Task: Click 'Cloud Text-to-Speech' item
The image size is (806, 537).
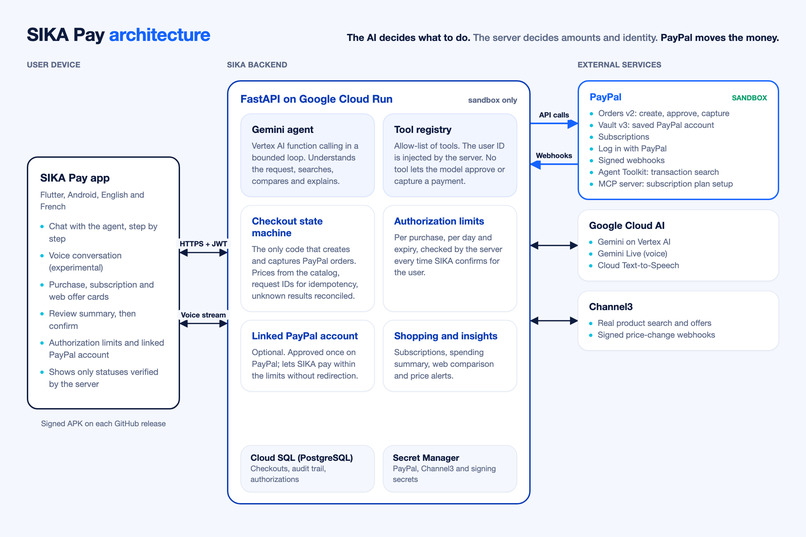Action: click(x=638, y=265)
